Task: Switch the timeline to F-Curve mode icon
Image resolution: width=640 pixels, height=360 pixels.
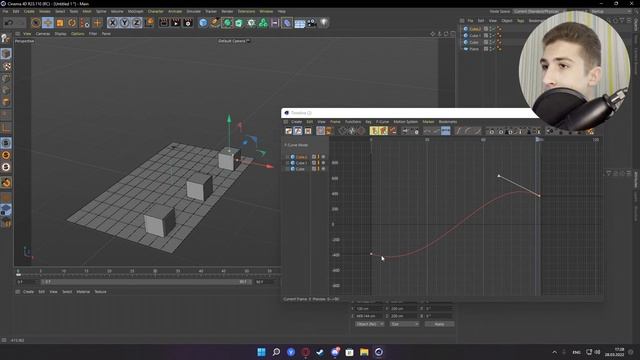Action: 298,131
